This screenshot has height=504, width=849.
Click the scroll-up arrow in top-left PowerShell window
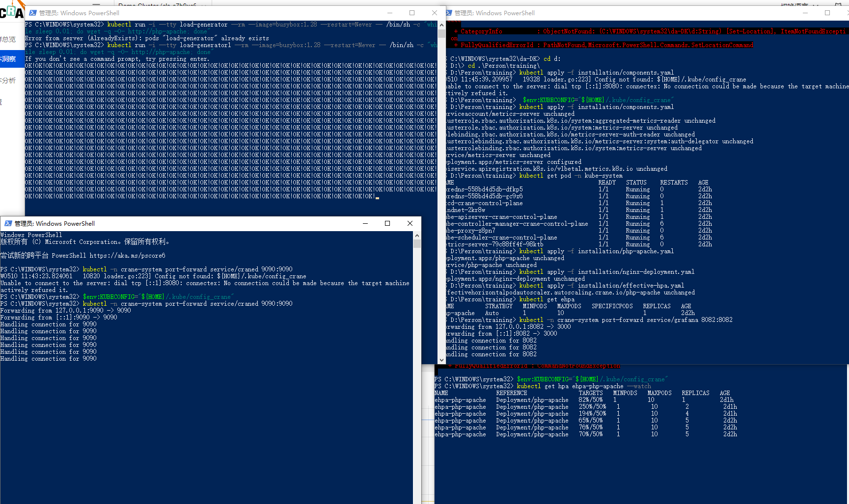click(x=441, y=25)
